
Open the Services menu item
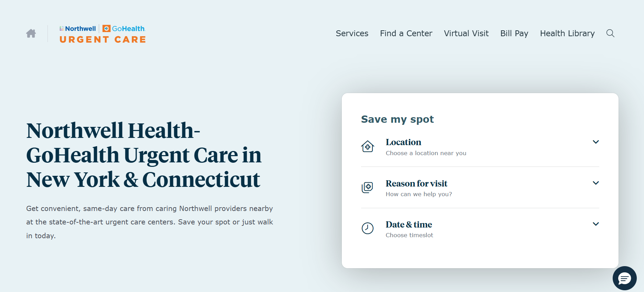point(352,33)
